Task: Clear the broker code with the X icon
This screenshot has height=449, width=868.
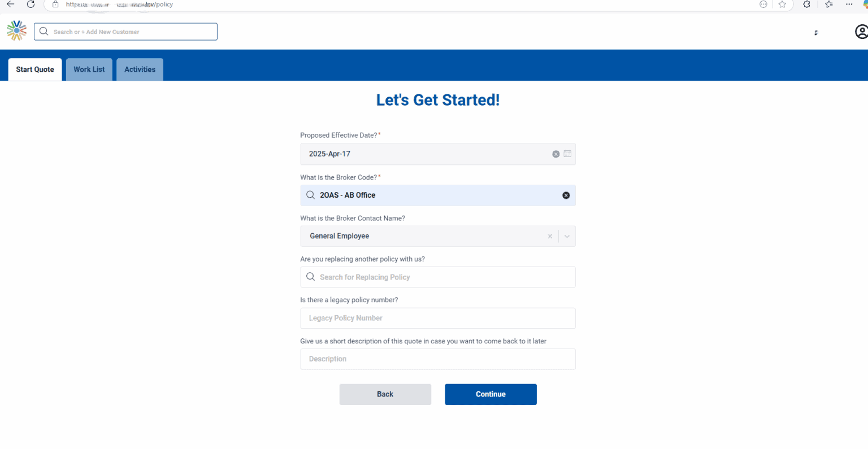Action: [566, 195]
